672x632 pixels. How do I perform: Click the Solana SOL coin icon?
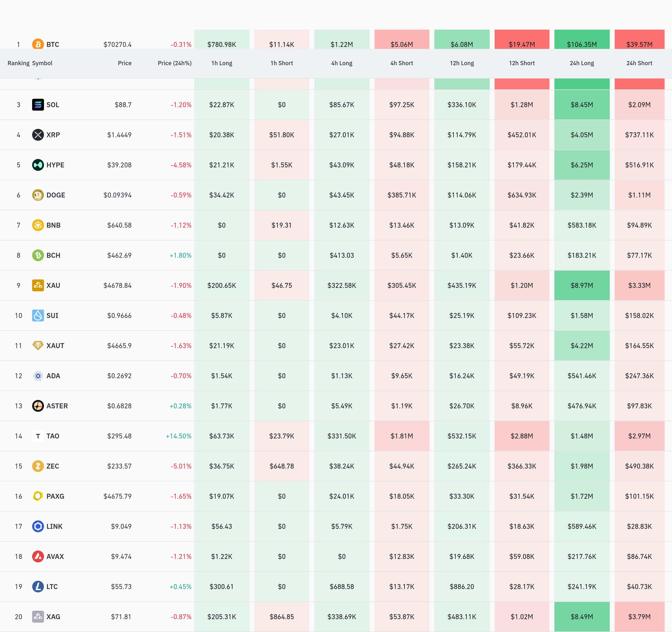[38, 105]
